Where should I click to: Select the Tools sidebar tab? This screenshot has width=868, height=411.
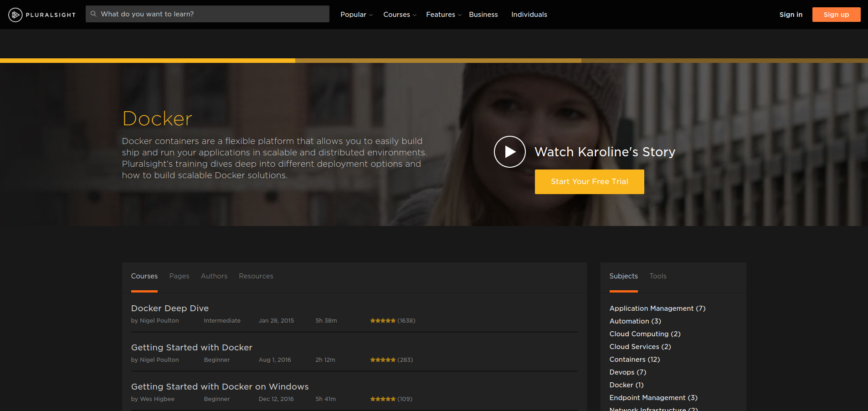coord(658,276)
